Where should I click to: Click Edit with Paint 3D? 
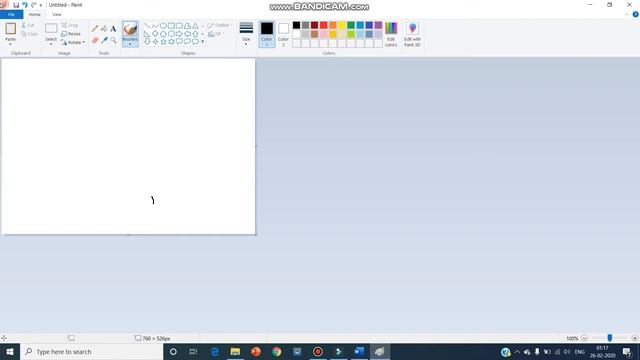412,34
